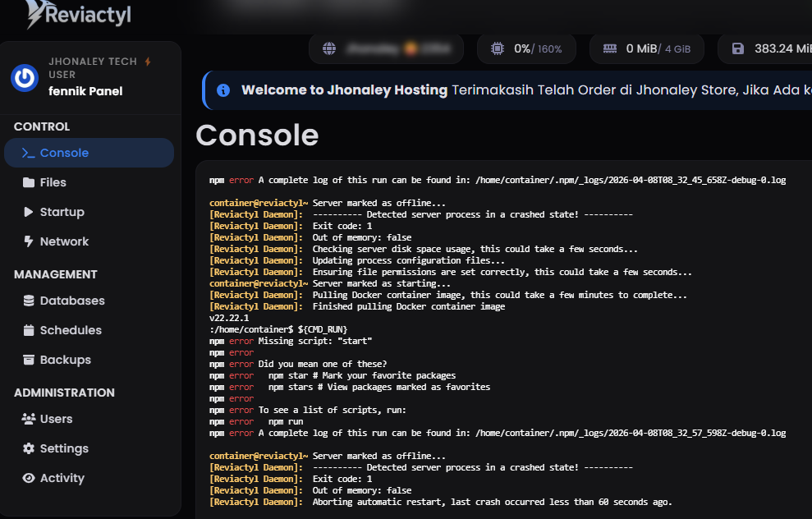The height and width of the screenshot is (519, 812).
Task: Open the Settings menu item
Action: (64, 448)
